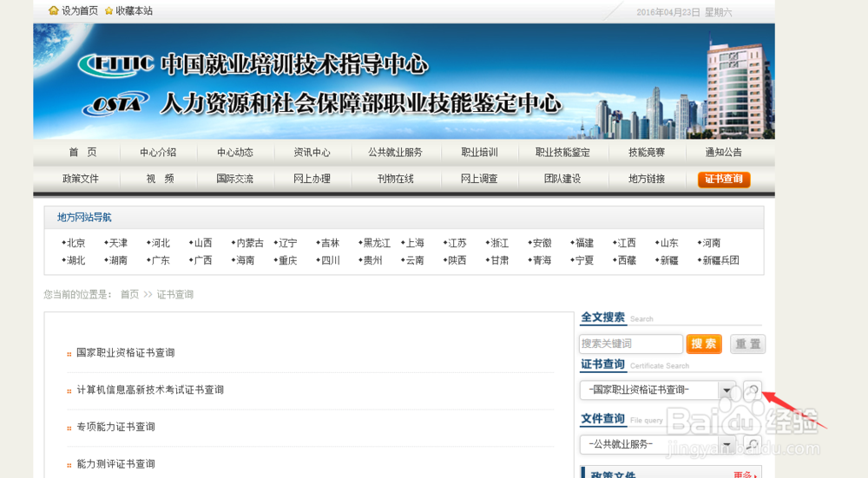Click 证书查询 in the breadcrumb

tap(175, 294)
